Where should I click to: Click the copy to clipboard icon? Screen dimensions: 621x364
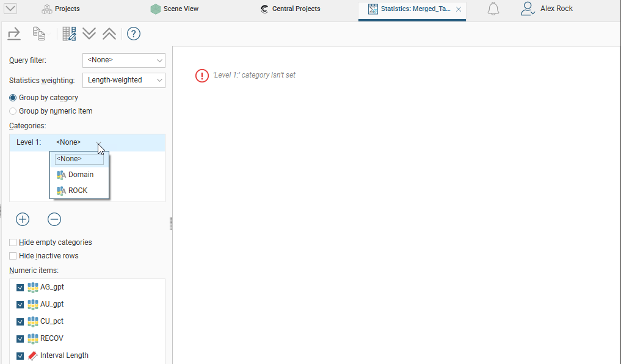click(39, 34)
